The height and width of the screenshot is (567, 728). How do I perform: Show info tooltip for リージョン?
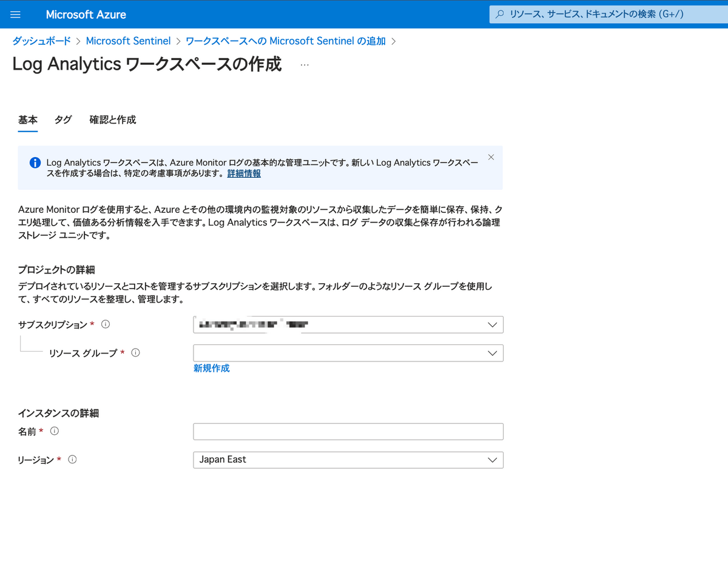pyautogui.click(x=72, y=459)
